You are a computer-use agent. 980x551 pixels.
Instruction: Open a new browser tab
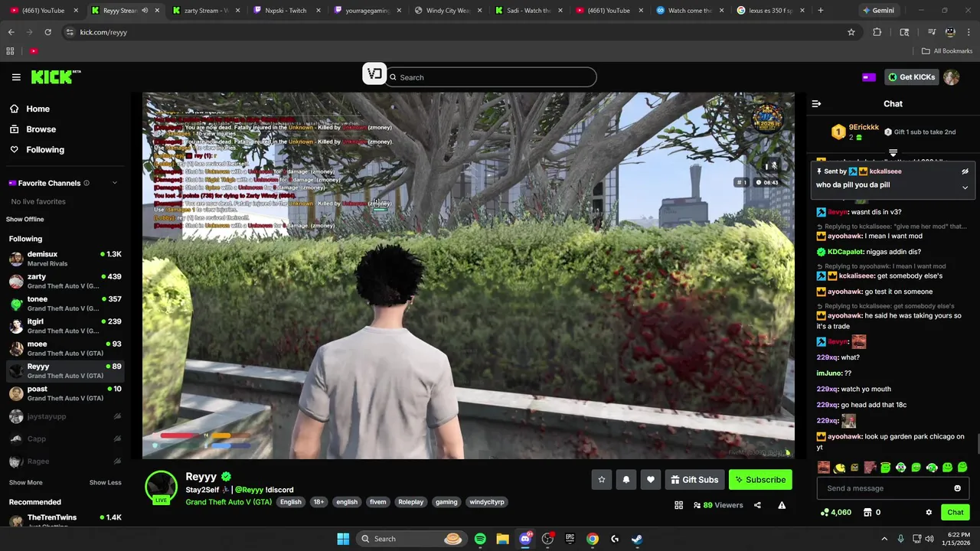point(820,11)
